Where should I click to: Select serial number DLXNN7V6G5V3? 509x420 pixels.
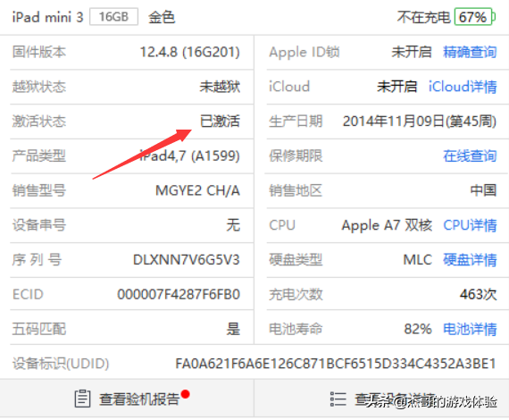187,260
